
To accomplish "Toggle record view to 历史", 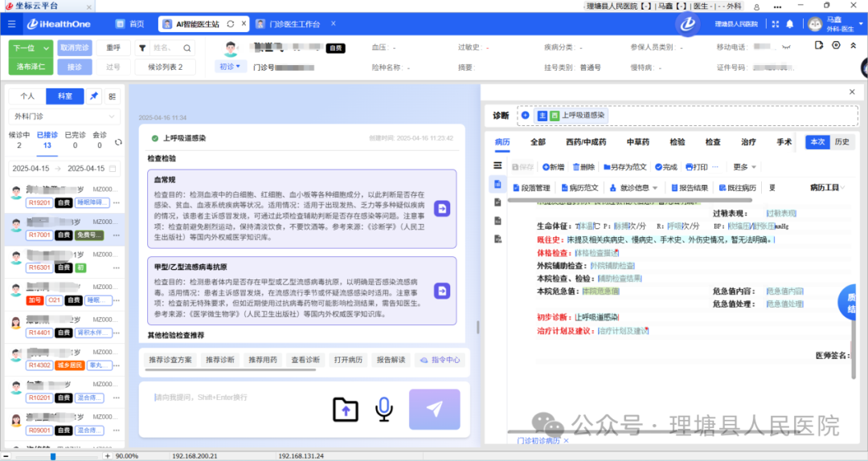I will pyautogui.click(x=841, y=142).
